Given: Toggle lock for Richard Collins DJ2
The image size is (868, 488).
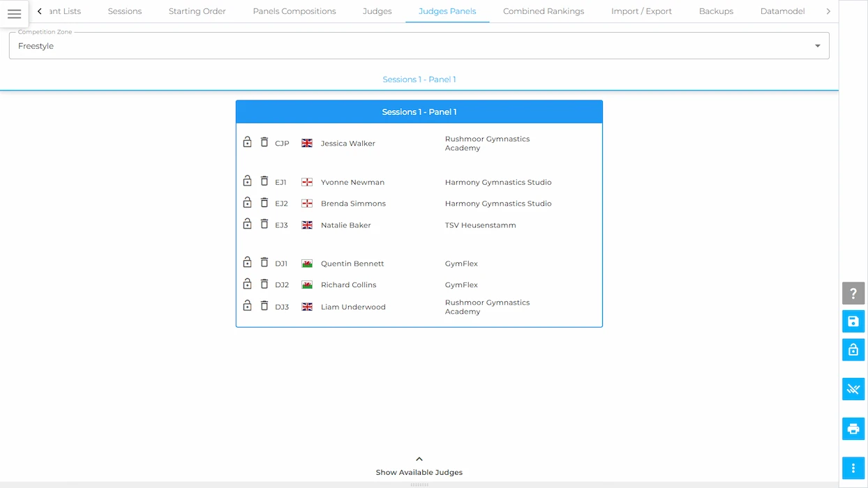Looking at the screenshot, I should click(247, 284).
